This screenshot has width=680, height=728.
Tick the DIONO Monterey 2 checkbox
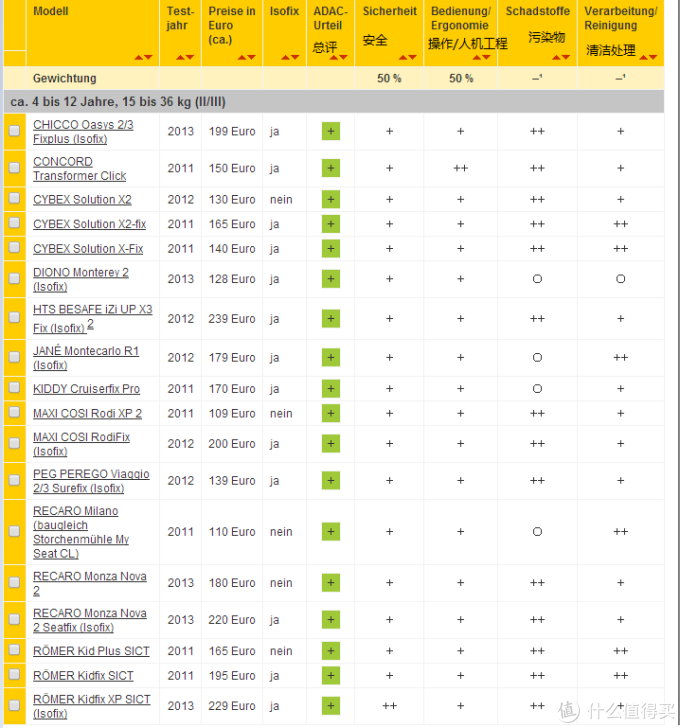coord(14,279)
